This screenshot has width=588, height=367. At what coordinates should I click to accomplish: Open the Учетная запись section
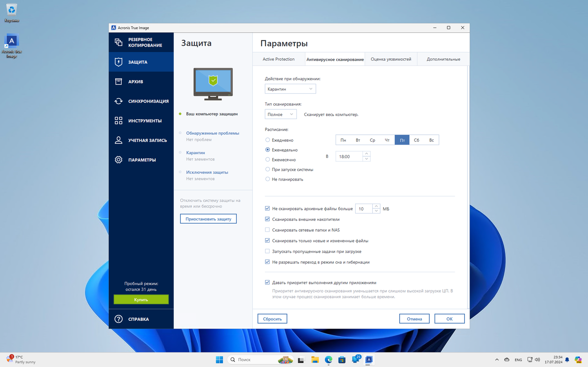[141, 140]
